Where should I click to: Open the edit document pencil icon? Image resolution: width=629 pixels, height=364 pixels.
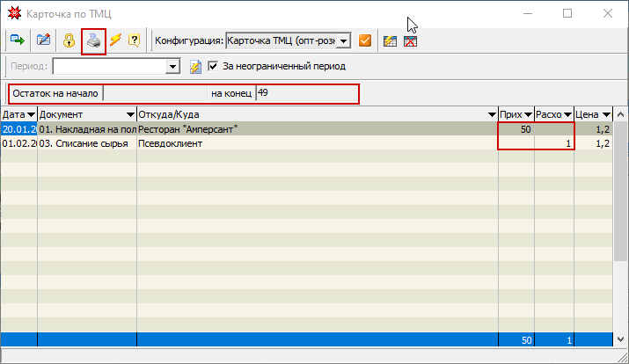point(43,40)
